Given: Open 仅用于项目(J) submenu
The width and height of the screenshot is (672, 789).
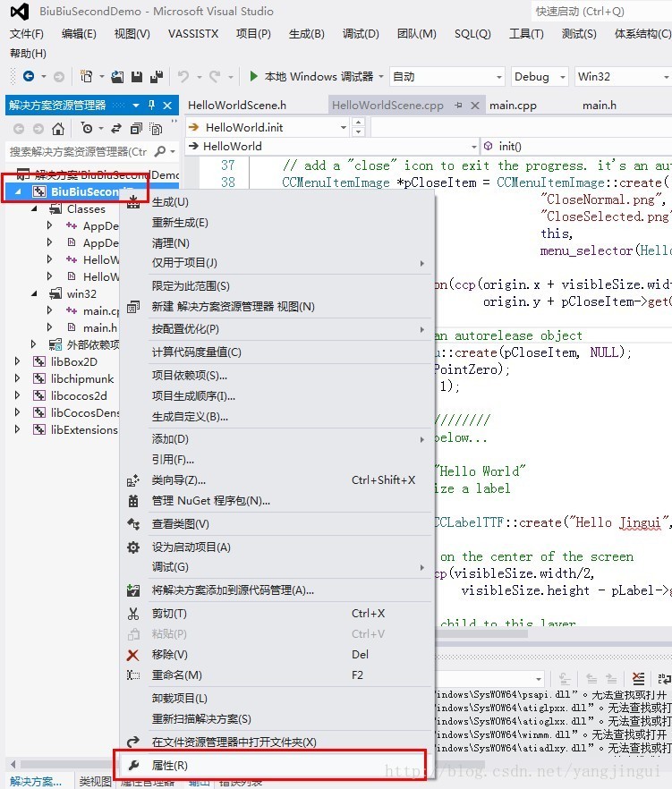Looking at the screenshot, I should pos(276,263).
